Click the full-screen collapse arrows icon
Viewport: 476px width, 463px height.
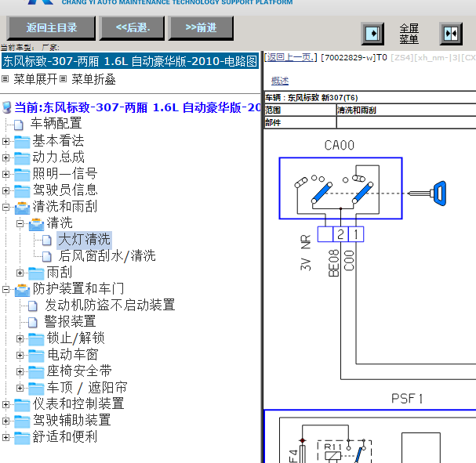coord(451,34)
